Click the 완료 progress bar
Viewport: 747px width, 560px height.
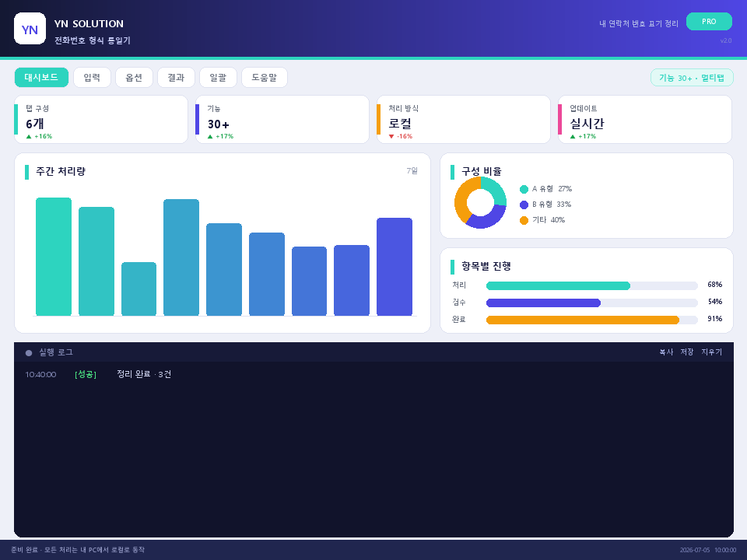coord(591,320)
